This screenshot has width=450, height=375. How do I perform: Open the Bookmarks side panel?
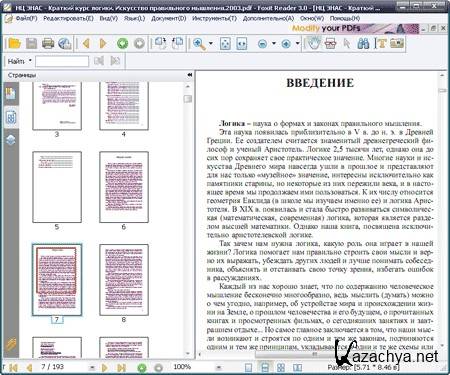click(11, 94)
